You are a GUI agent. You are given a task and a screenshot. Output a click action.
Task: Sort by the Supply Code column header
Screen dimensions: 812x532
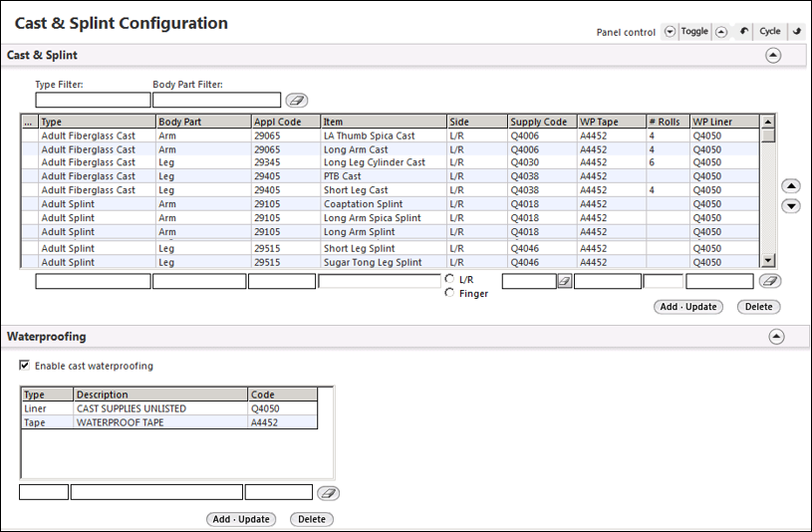(x=542, y=122)
